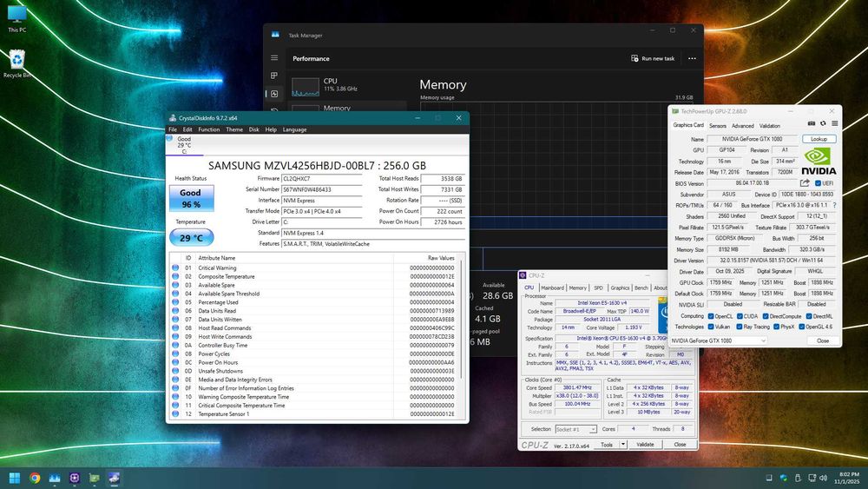Open CrystalDiskInfo File menu
868x489 pixels.
coord(173,129)
